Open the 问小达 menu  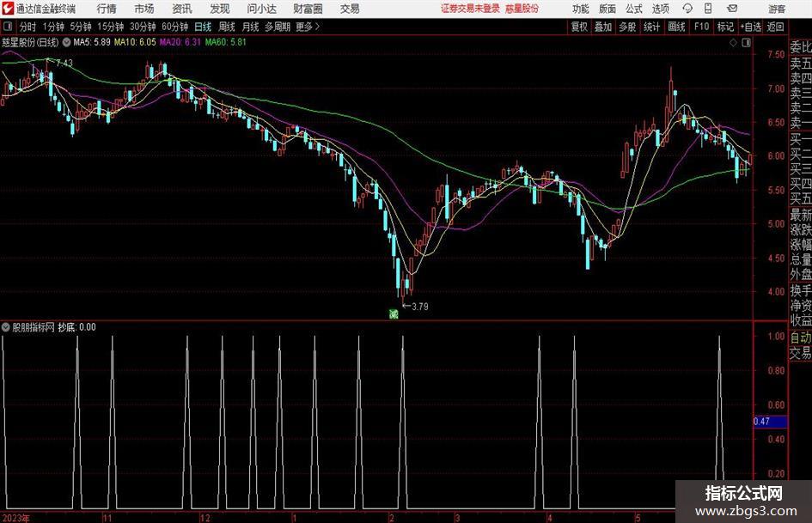click(261, 9)
